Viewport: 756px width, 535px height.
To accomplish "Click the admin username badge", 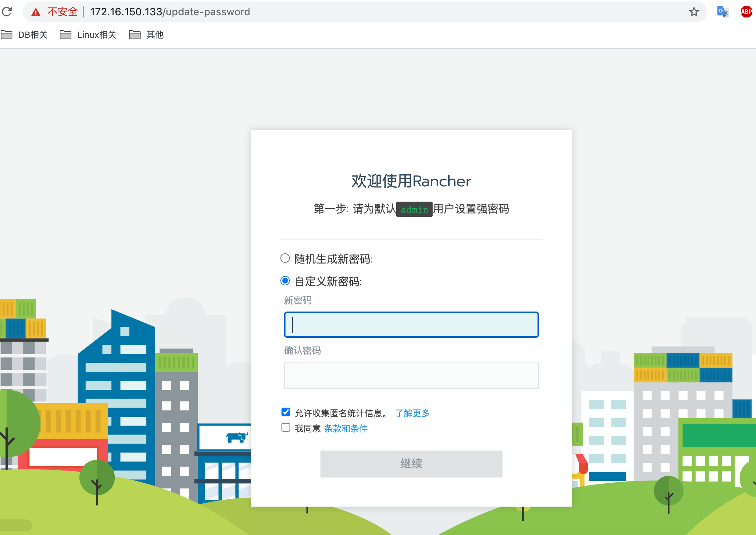I will click(414, 209).
